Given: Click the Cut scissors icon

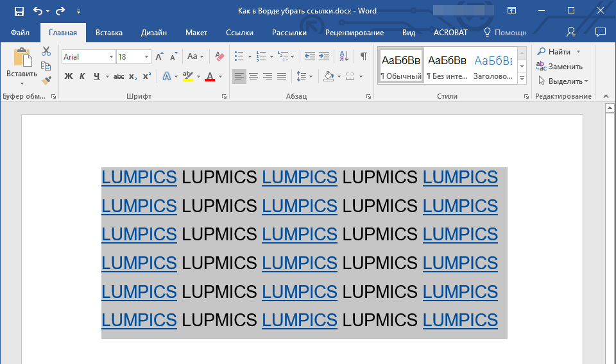Looking at the screenshot, I should coord(46,51).
